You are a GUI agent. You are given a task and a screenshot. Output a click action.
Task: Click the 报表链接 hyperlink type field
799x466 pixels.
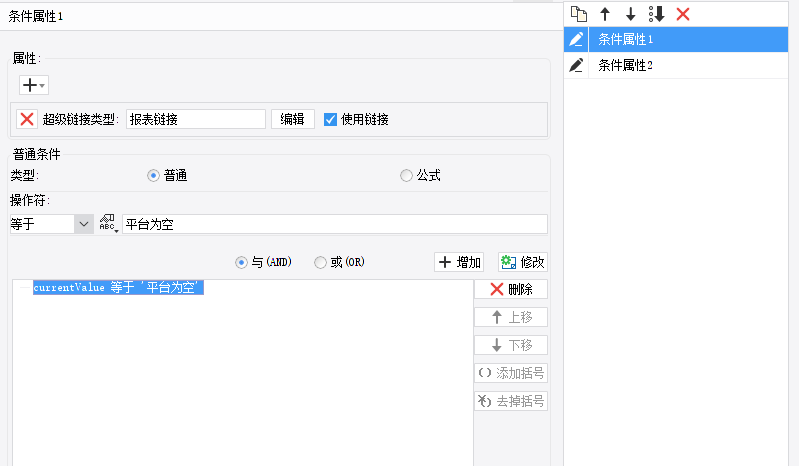196,119
